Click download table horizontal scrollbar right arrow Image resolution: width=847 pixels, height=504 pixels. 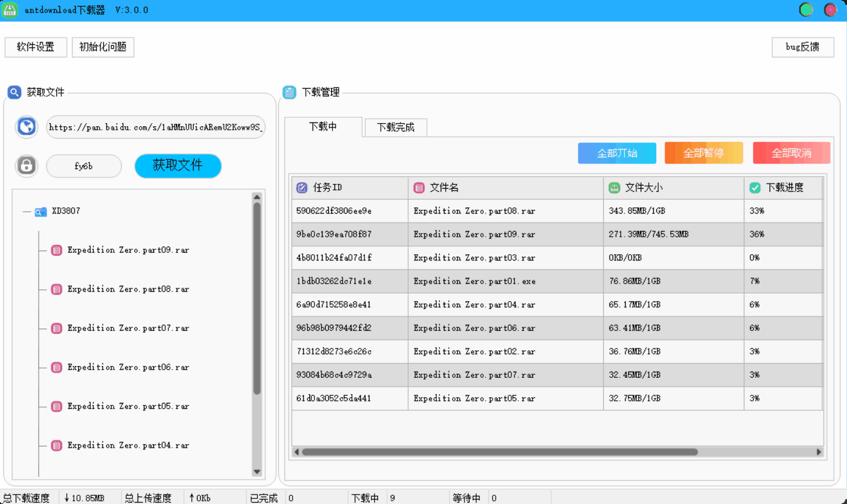coord(819,452)
